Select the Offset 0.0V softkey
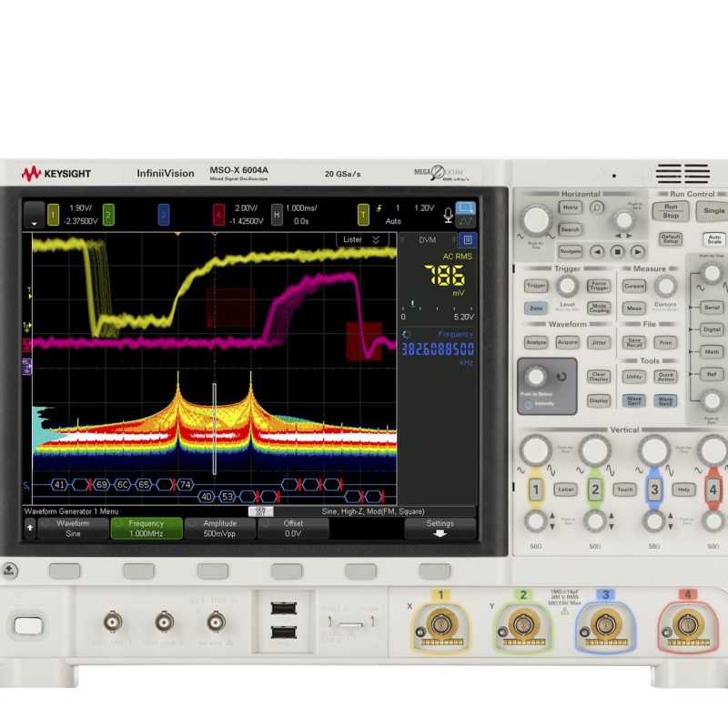This screenshot has height=728, width=728. (293, 529)
